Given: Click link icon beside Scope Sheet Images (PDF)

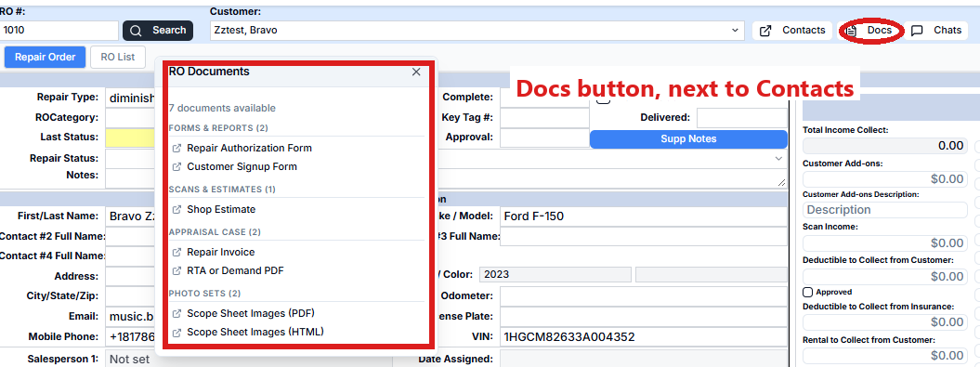Looking at the screenshot, I should pyautogui.click(x=176, y=313).
